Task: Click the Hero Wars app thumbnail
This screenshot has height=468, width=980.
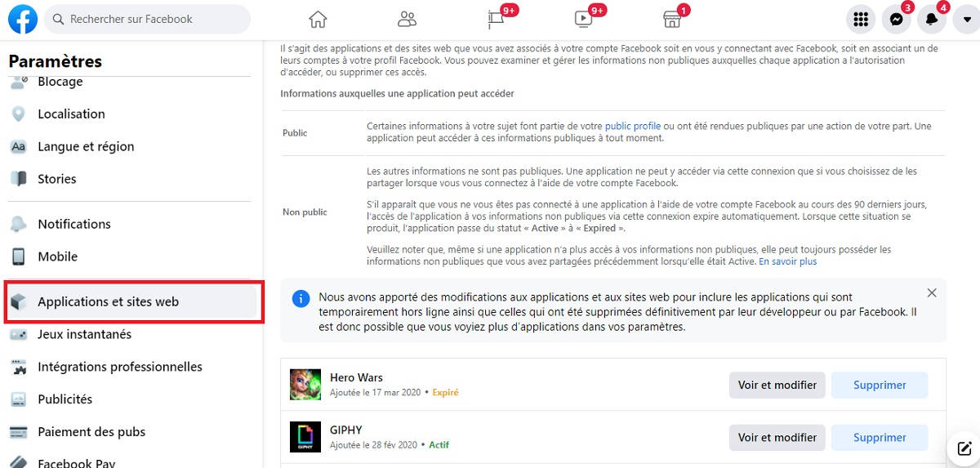Action: pos(305,385)
